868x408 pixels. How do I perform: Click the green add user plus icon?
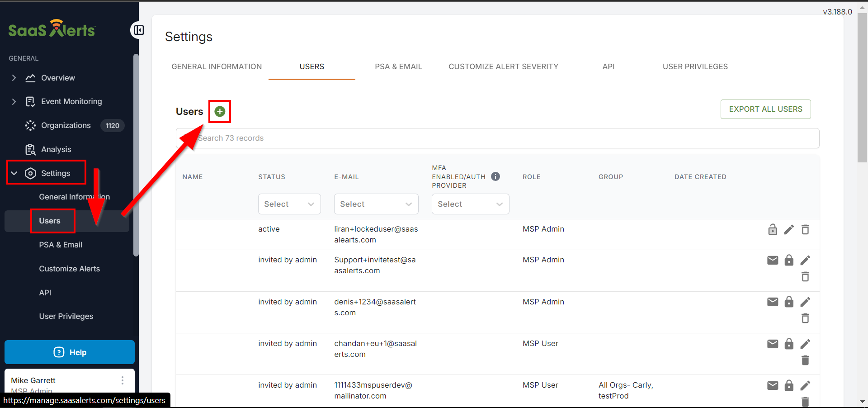220,111
